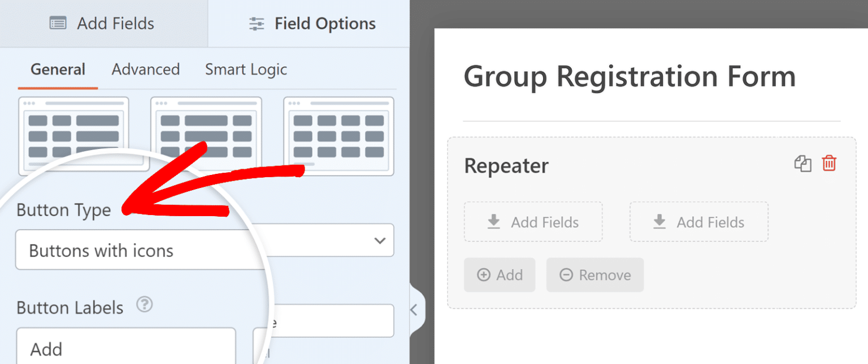
Task: Click the Add Fields panel icon
Action: click(57, 23)
